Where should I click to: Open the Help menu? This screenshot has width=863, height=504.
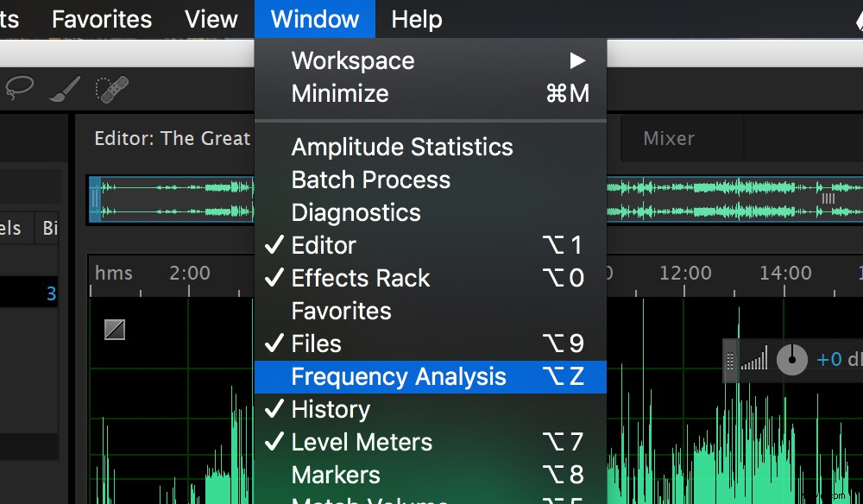click(416, 18)
